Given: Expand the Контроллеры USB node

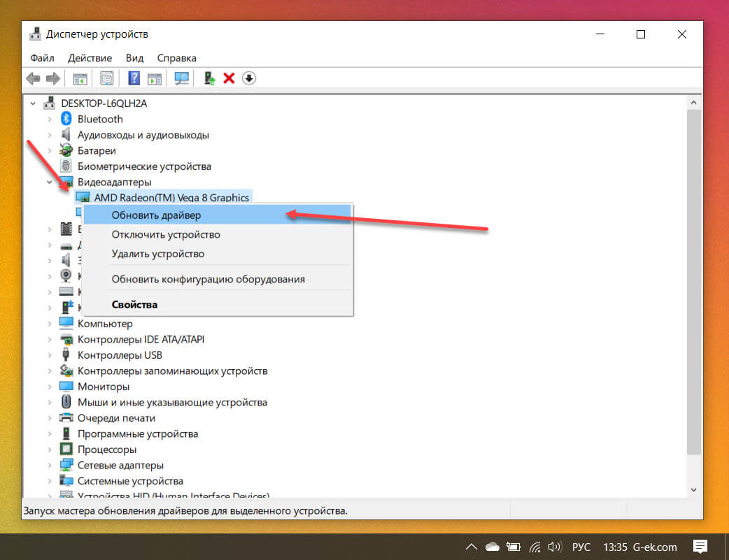Looking at the screenshot, I should click(50, 355).
